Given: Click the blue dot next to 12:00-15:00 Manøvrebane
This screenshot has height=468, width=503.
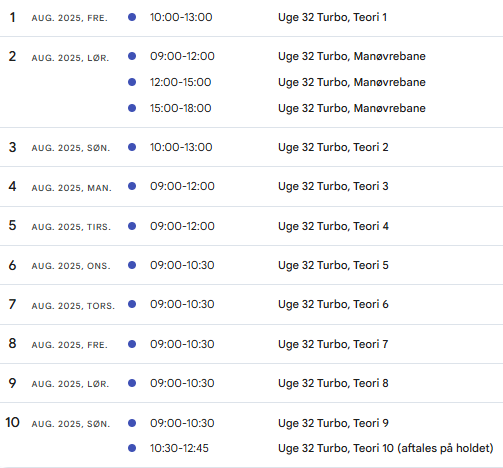Looking at the screenshot, I should click(132, 82).
